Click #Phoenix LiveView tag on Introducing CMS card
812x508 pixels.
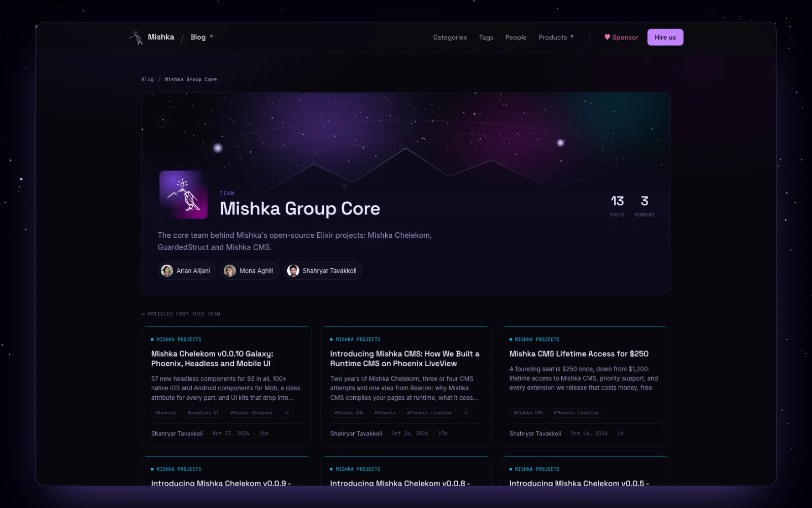(429, 413)
